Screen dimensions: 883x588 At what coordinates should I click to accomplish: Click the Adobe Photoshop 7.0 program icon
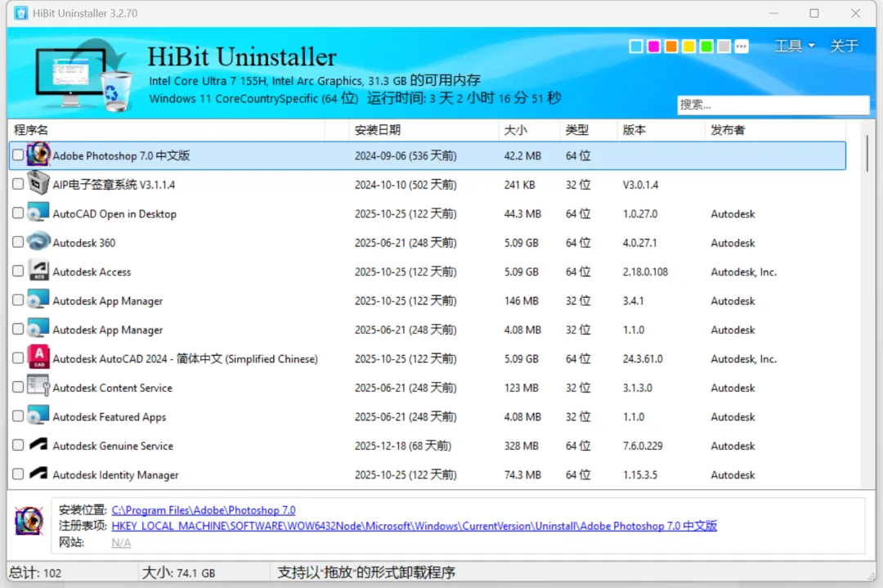38,155
